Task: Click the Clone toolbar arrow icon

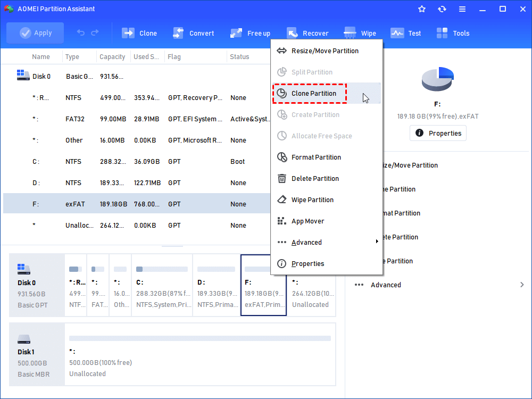Action: click(128, 33)
